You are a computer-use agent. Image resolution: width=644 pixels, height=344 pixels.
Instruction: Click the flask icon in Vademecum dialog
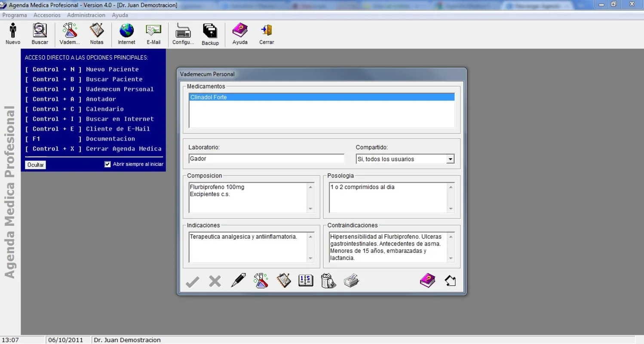click(x=261, y=281)
